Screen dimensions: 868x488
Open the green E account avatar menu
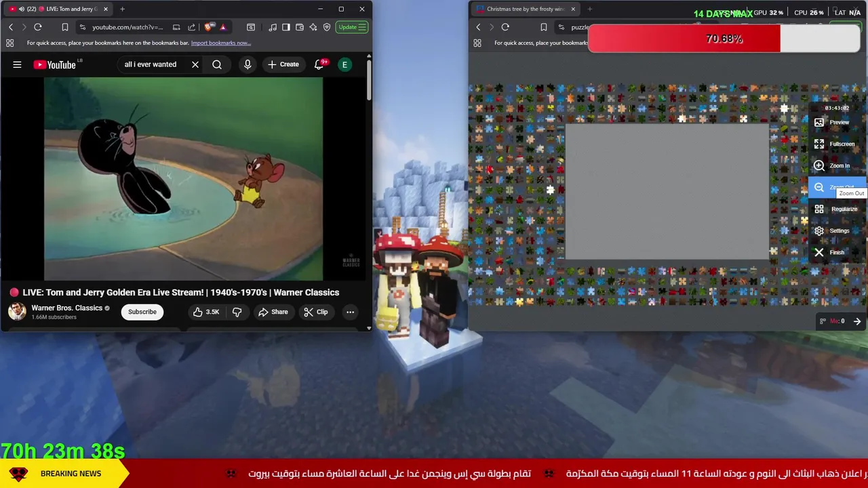[x=344, y=64]
